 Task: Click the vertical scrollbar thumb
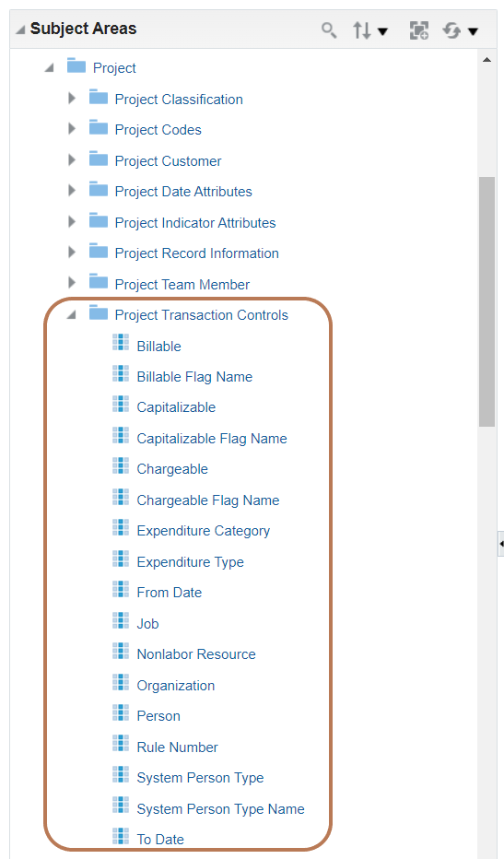[486, 301]
